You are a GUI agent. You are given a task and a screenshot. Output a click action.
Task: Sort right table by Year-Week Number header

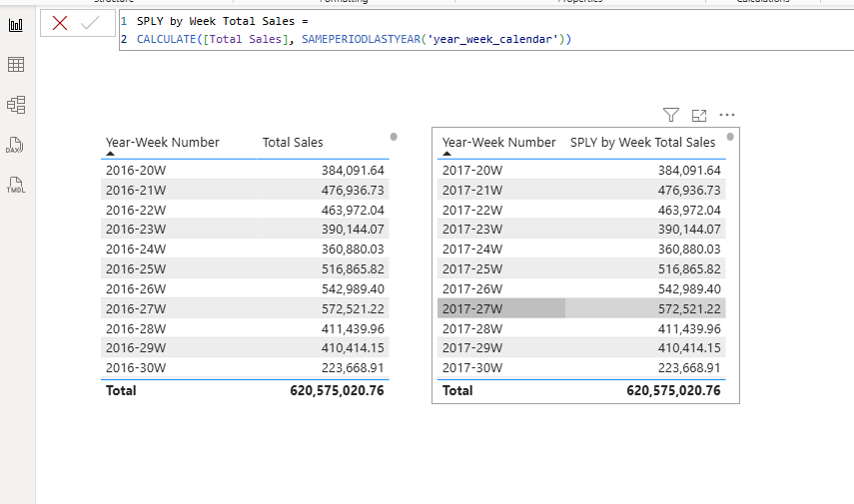[498, 142]
